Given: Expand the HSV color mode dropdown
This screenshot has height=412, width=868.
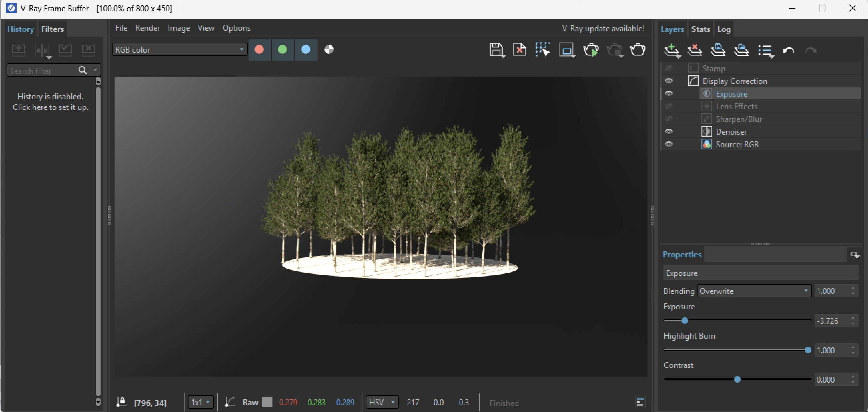Looking at the screenshot, I should [382, 402].
